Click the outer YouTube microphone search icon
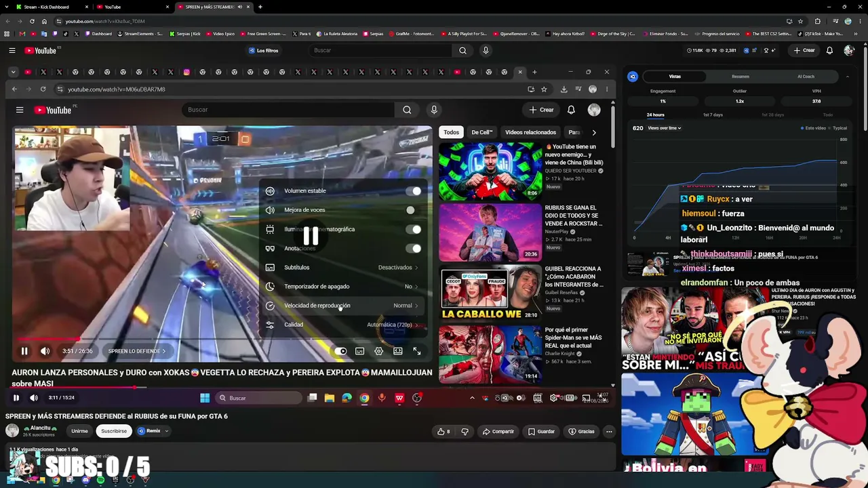 click(x=486, y=50)
